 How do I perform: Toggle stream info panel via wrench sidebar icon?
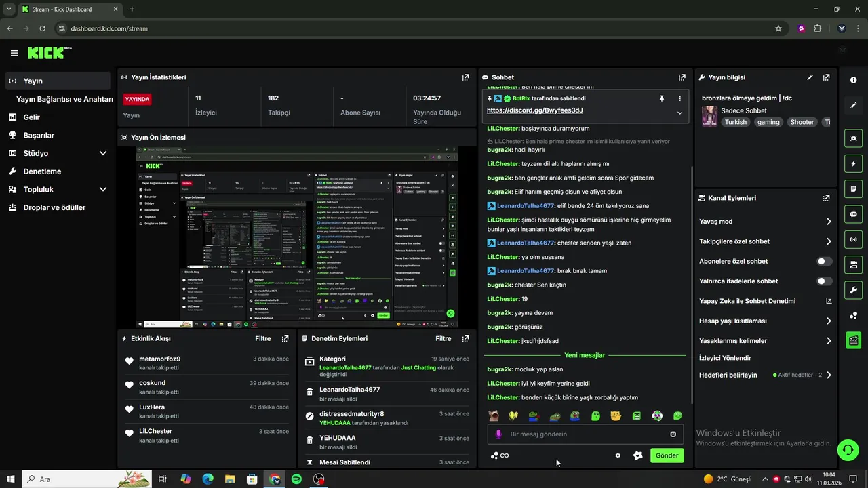pyautogui.click(x=853, y=290)
